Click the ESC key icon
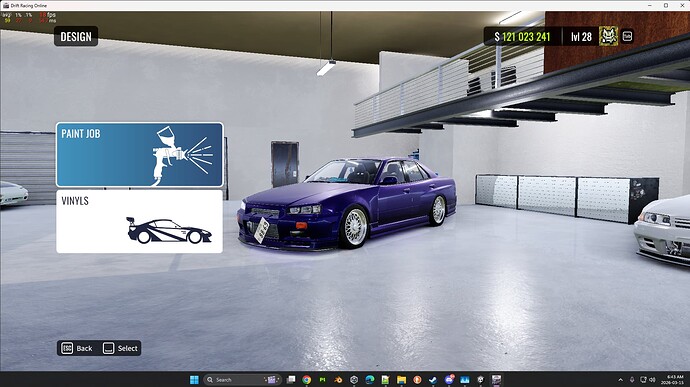This screenshot has height=387, width=690. [x=67, y=348]
